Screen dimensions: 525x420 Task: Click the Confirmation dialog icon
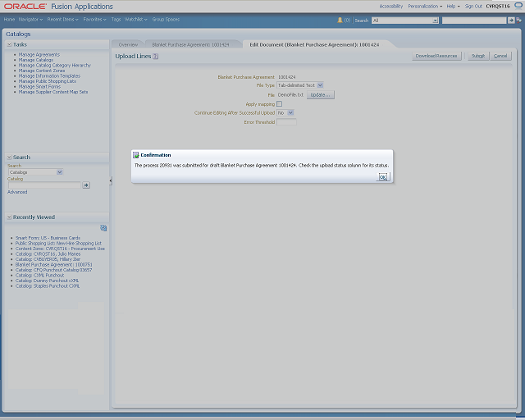pyautogui.click(x=135, y=155)
